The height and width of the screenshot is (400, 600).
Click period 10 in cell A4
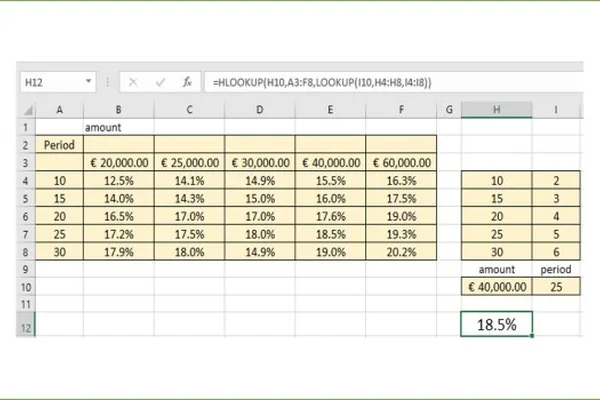click(x=59, y=181)
